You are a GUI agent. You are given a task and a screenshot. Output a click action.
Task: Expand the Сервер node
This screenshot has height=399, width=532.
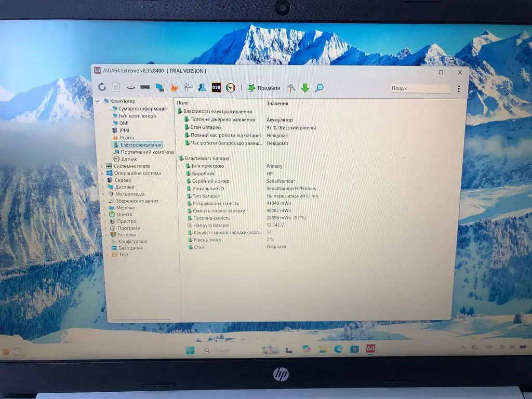tap(103, 180)
